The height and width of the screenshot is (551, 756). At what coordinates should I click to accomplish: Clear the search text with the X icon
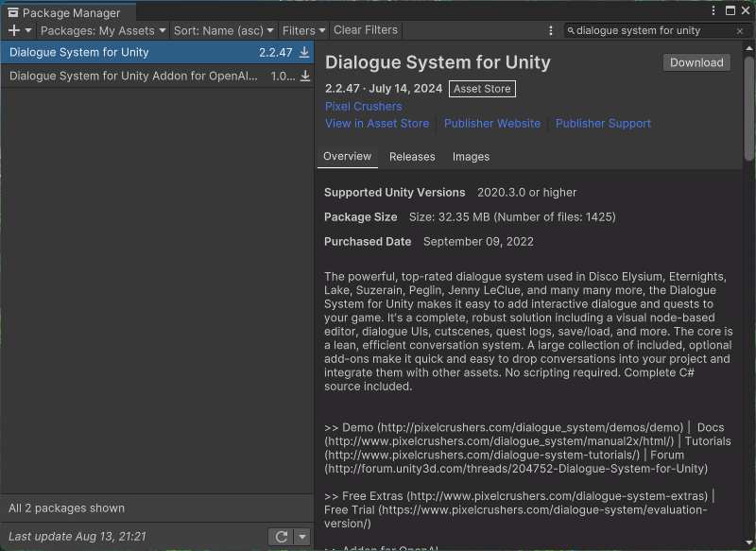click(740, 31)
